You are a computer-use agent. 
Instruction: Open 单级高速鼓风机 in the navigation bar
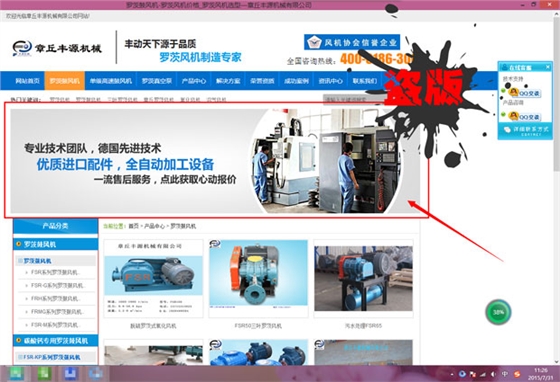coord(111,81)
